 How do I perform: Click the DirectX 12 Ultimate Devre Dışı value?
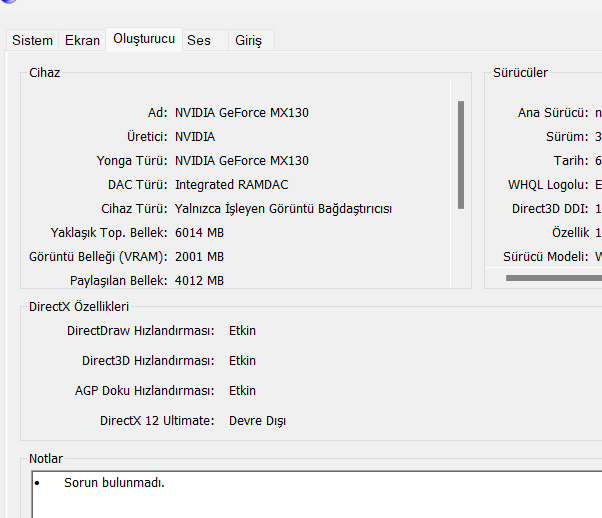coord(257,421)
